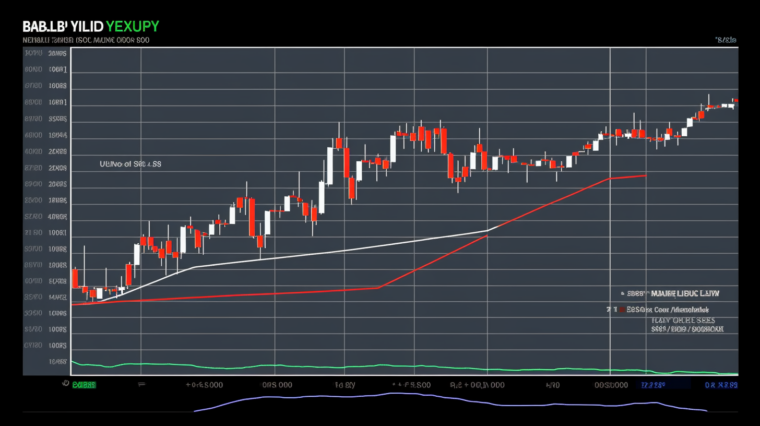The width and height of the screenshot is (760, 426).
Task: Click the blue-highlighted time label on bottom axis
Action: (x=652, y=383)
